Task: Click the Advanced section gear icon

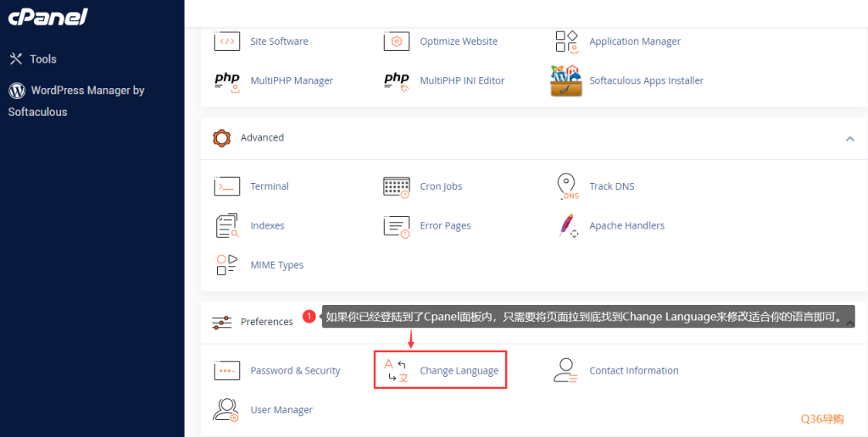Action: [221, 138]
